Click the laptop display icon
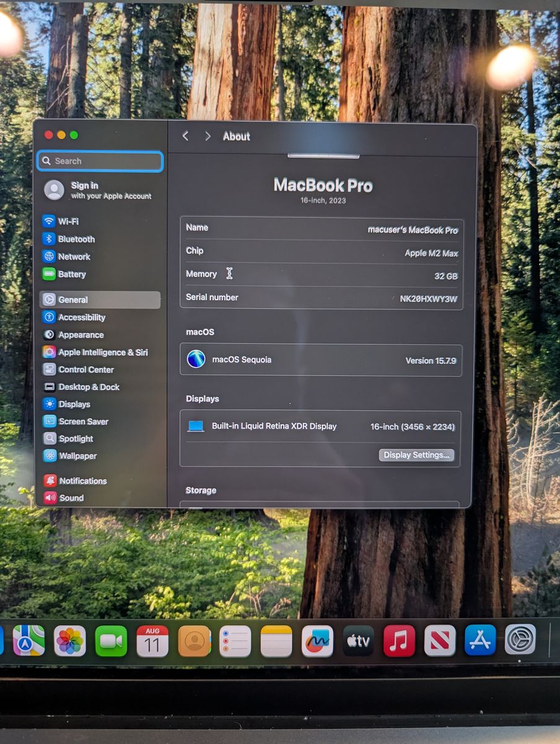This screenshot has width=560, height=744. [196, 427]
